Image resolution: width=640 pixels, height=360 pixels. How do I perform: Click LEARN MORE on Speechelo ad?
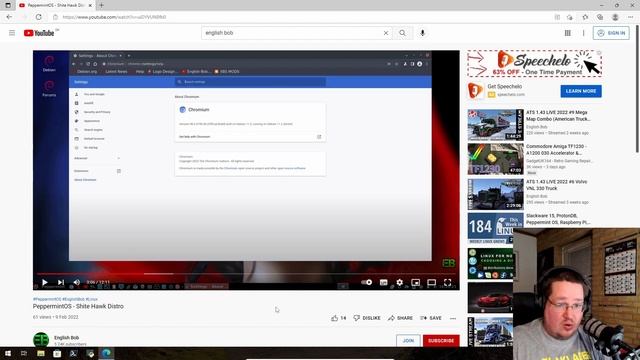tap(581, 91)
